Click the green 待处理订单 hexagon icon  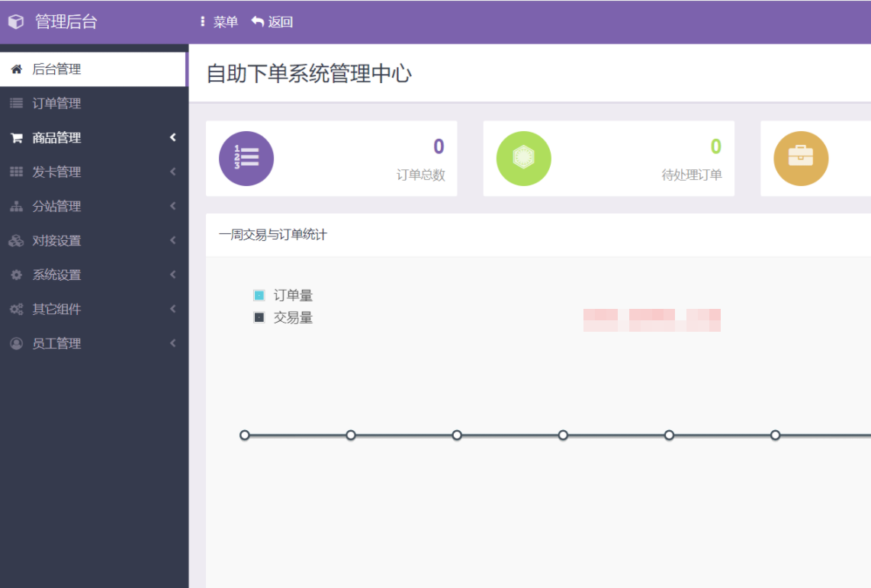click(522, 158)
